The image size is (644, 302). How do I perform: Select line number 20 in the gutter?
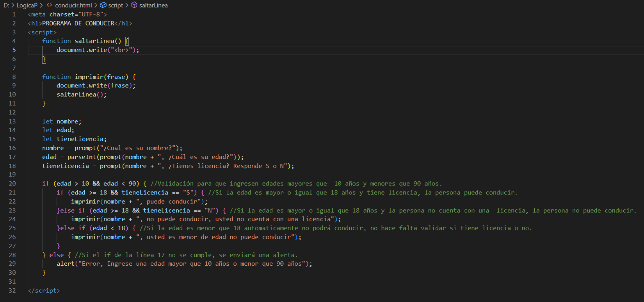pyautogui.click(x=12, y=184)
